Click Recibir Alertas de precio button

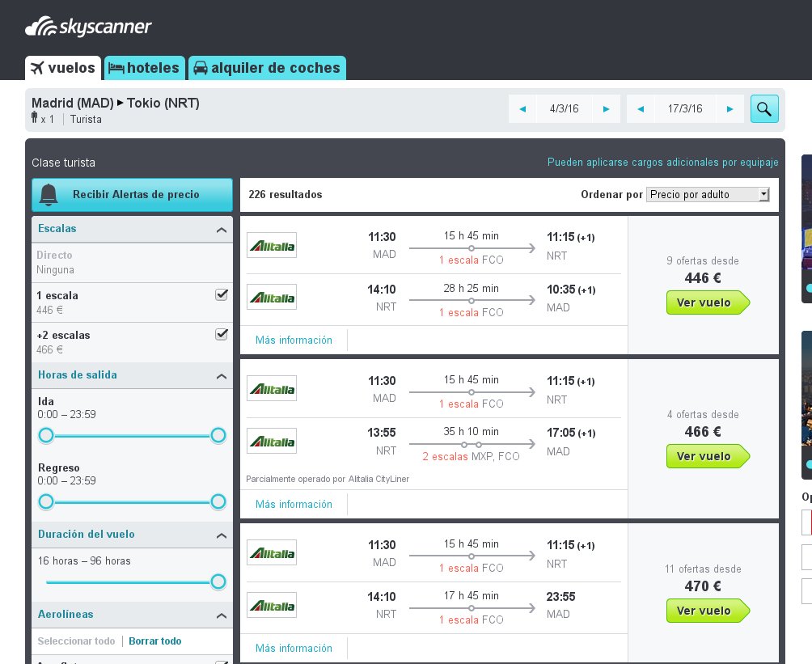(132, 195)
